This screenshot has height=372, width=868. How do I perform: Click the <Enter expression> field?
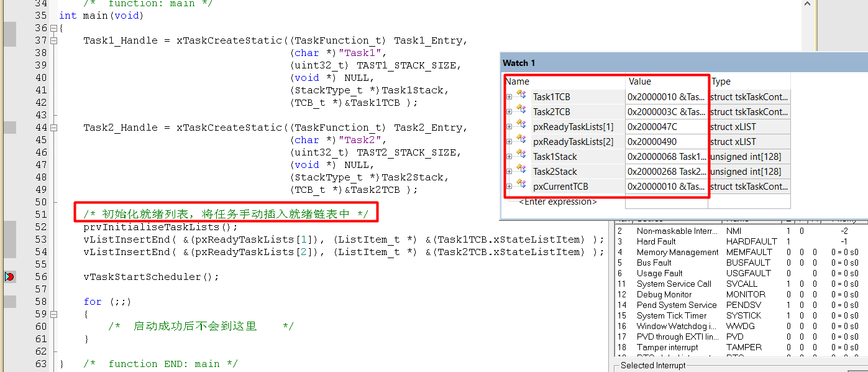[x=557, y=202]
